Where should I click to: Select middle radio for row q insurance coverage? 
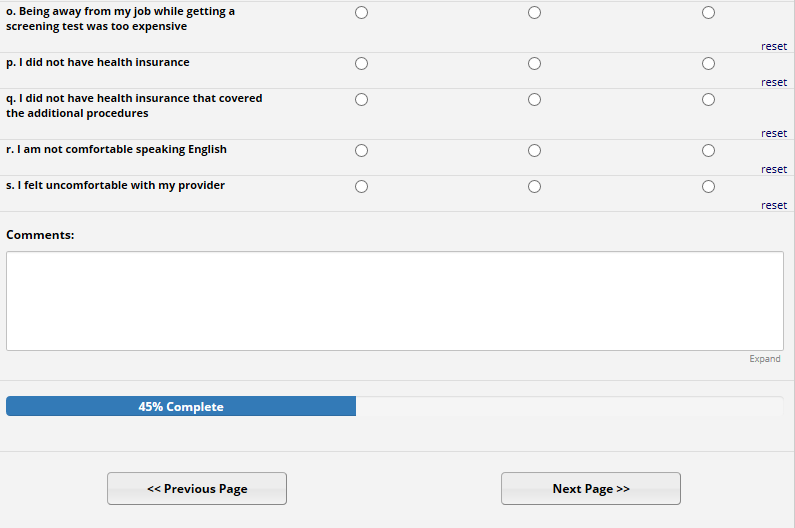point(534,100)
